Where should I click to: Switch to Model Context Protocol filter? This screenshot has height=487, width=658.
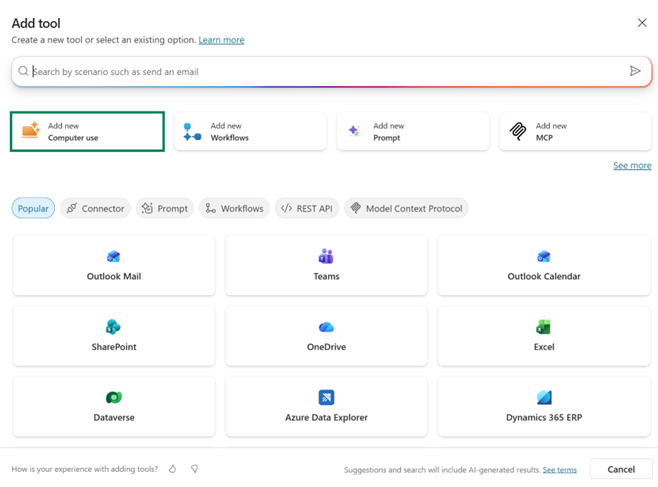pos(406,208)
